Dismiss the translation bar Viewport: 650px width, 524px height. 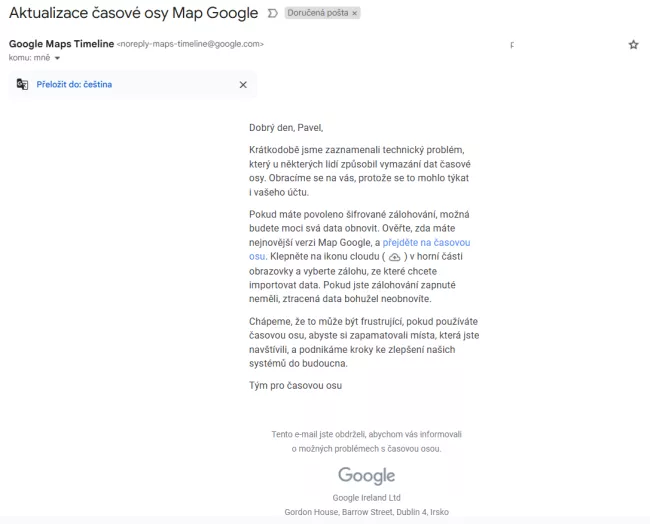pyautogui.click(x=243, y=85)
